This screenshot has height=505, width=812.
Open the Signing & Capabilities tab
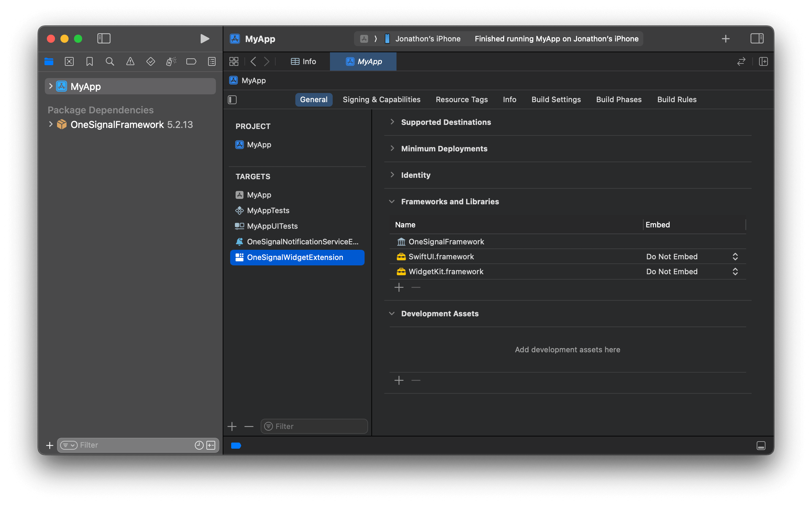point(382,99)
